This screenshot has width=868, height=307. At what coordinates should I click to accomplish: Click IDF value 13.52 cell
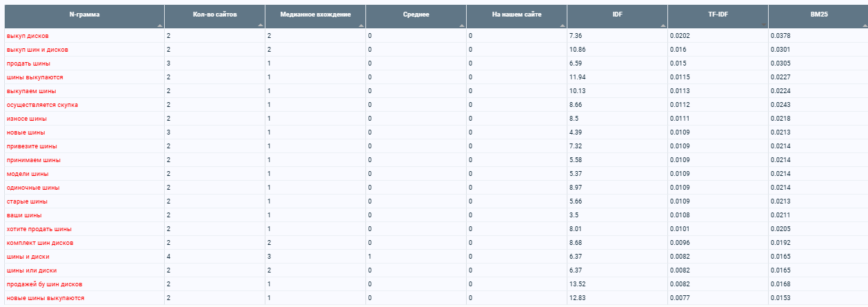(578, 284)
